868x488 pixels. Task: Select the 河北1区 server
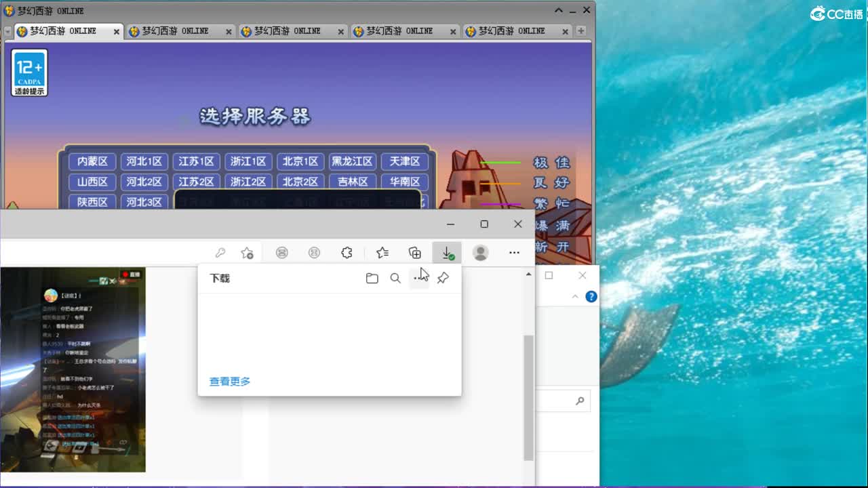[144, 161]
